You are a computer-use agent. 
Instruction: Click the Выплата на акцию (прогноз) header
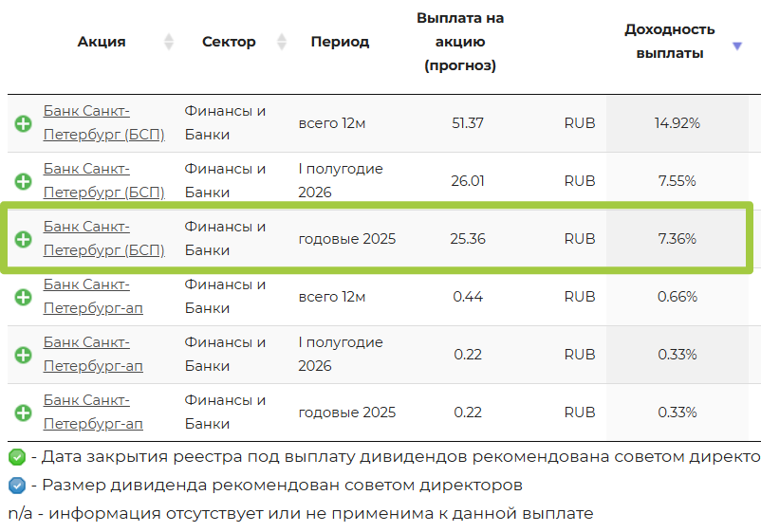(460, 42)
